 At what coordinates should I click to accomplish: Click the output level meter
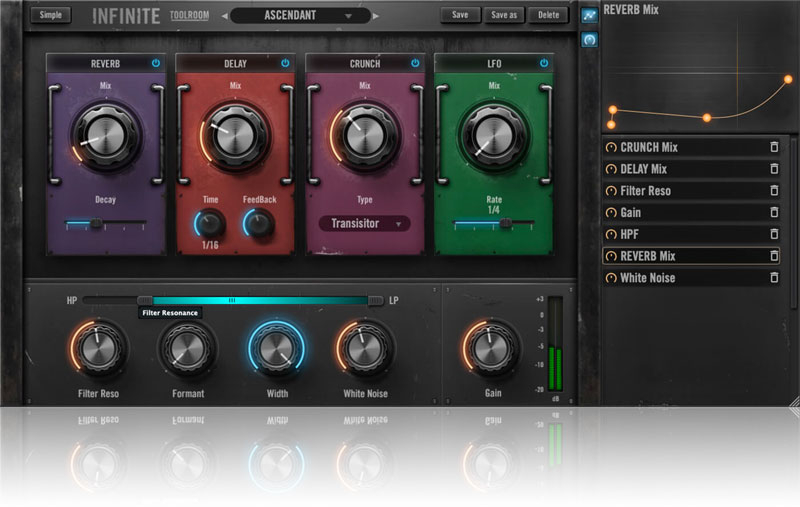(555, 344)
